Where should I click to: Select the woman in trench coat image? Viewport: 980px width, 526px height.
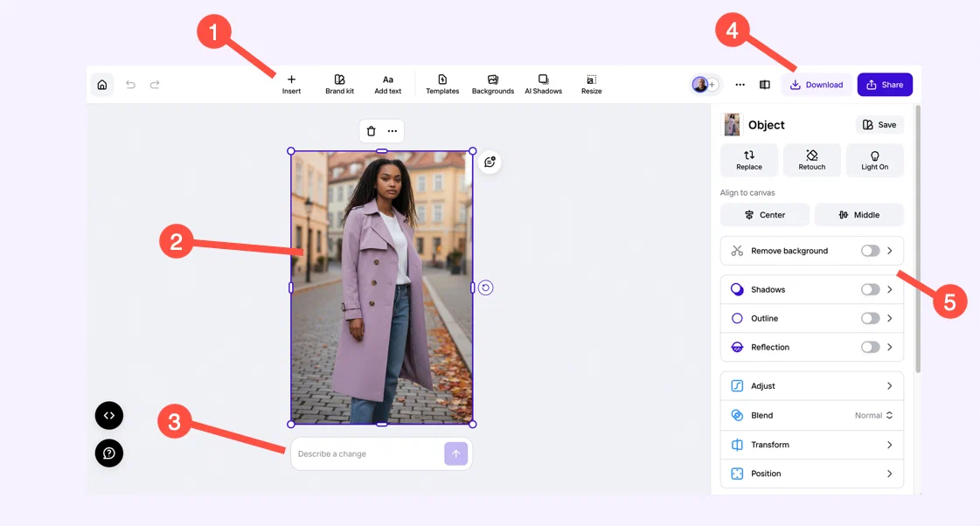[381, 287]
